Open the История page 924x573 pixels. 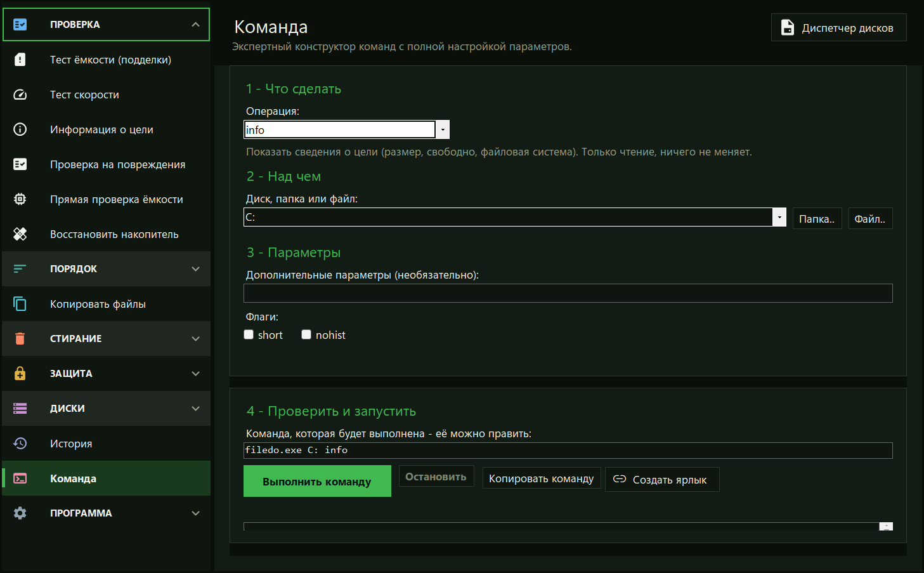click(x=106, y=444)
